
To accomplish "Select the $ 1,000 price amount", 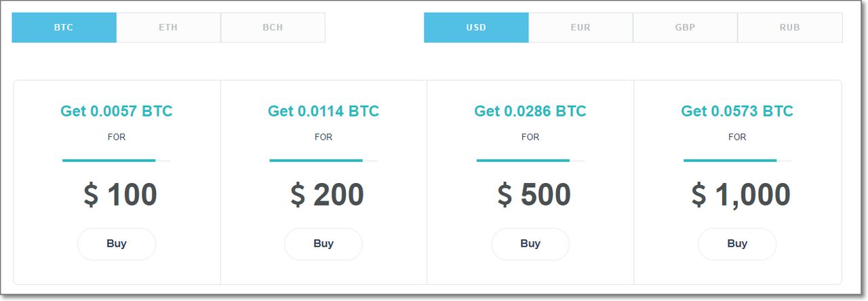I will click(x=741, y=195).
